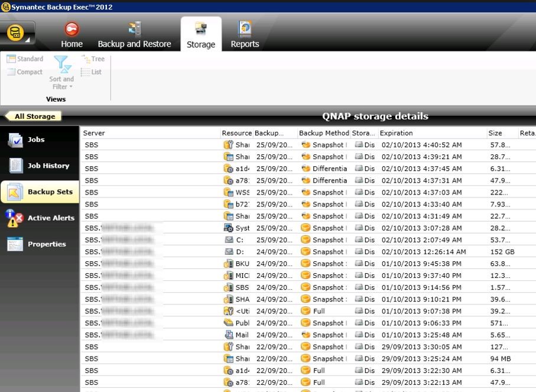Image resolution: width=536 pixels, height=392 pixels.
Task: Sort by the Size column header
Action: tap(502, 133)
